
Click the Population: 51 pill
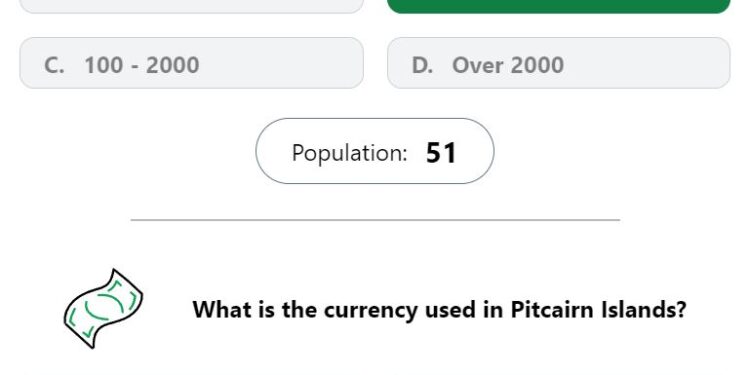(375, 151)
